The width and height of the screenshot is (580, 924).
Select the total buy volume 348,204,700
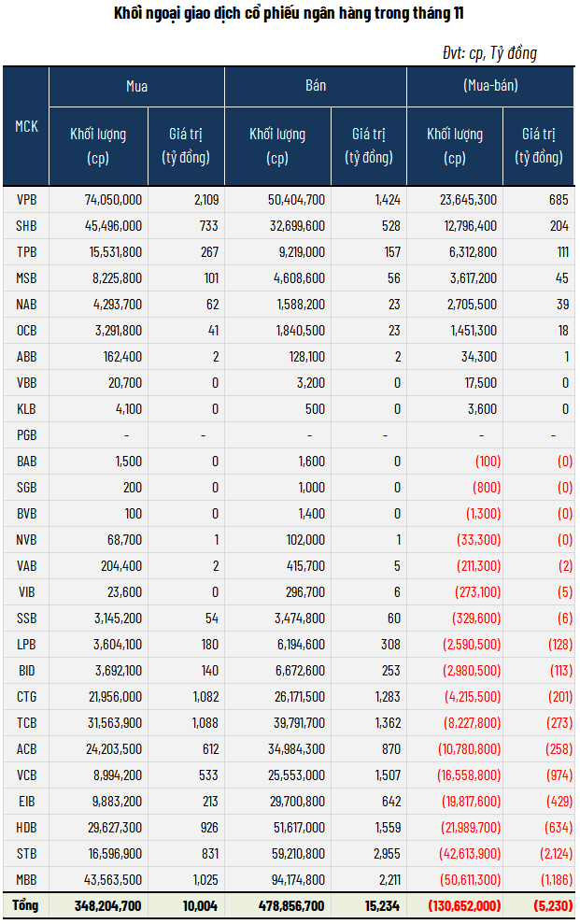(104, 906)
